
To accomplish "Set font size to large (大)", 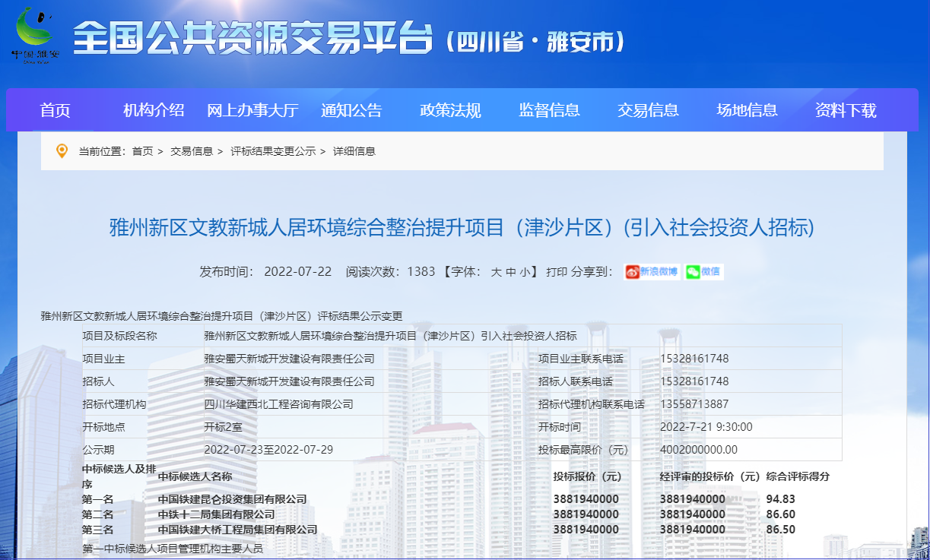I will 496,272.
